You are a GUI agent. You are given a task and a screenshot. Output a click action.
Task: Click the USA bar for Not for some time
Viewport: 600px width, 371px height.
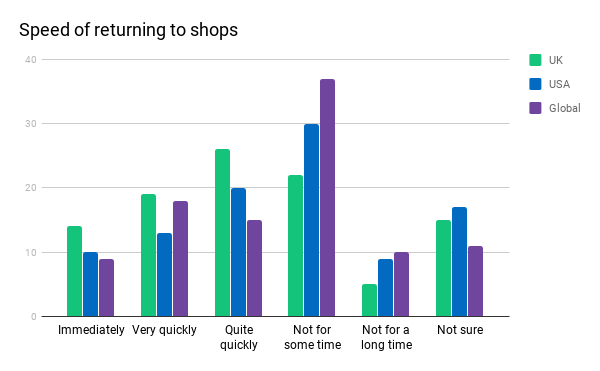(x=311, y=220)
